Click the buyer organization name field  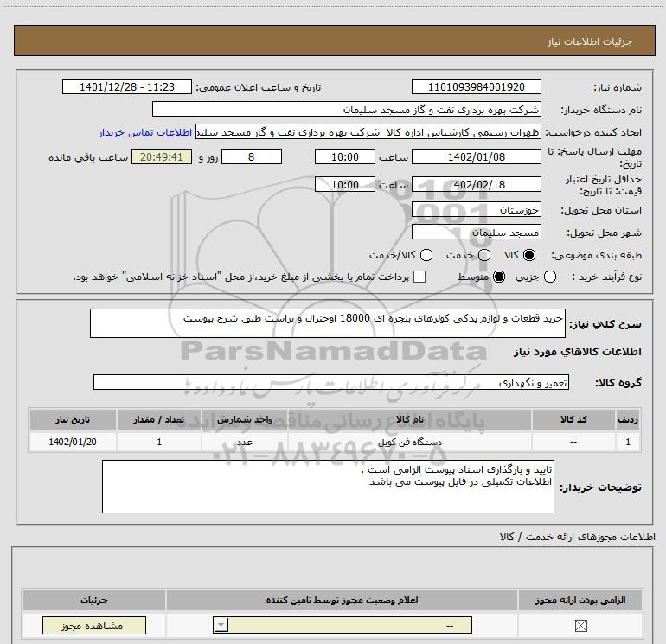tap(347, 109)
